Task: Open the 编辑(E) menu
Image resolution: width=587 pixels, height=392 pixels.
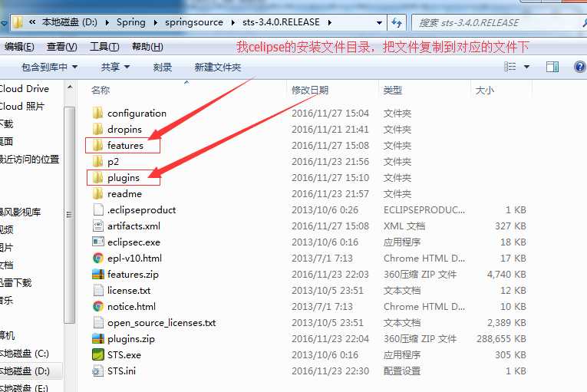Action: [x=19, y=47]
